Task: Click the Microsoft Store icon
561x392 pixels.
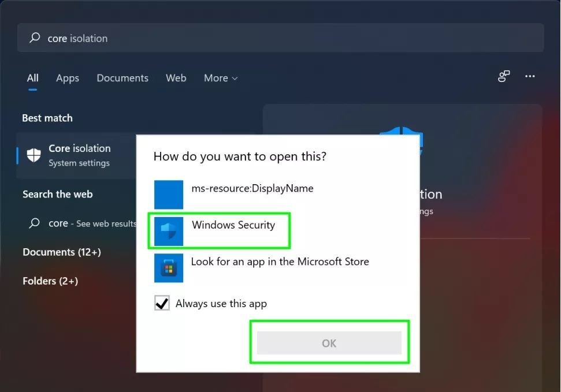Action: [169, 268]
